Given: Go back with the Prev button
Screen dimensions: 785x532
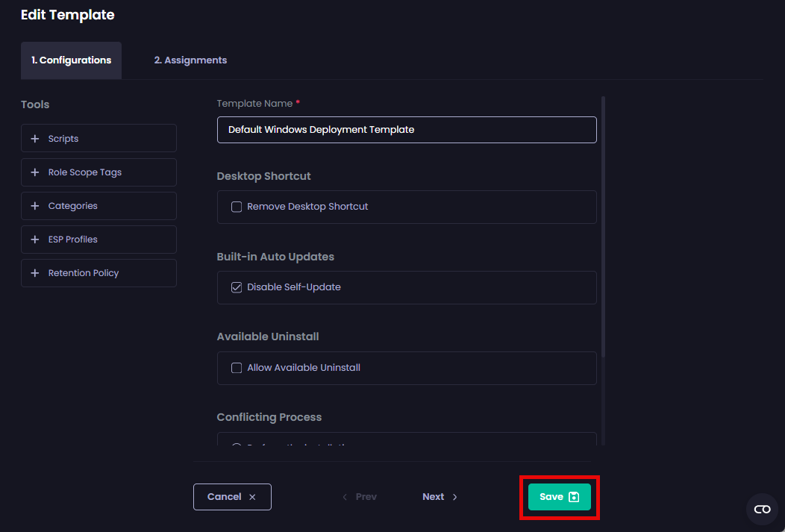Looking at the screenshot, I should click(x=359, y=497).
